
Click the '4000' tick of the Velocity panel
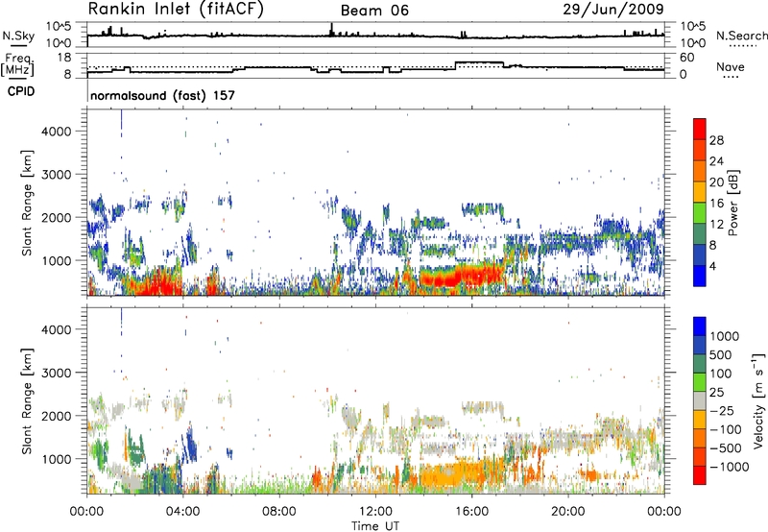pos(57,329)
